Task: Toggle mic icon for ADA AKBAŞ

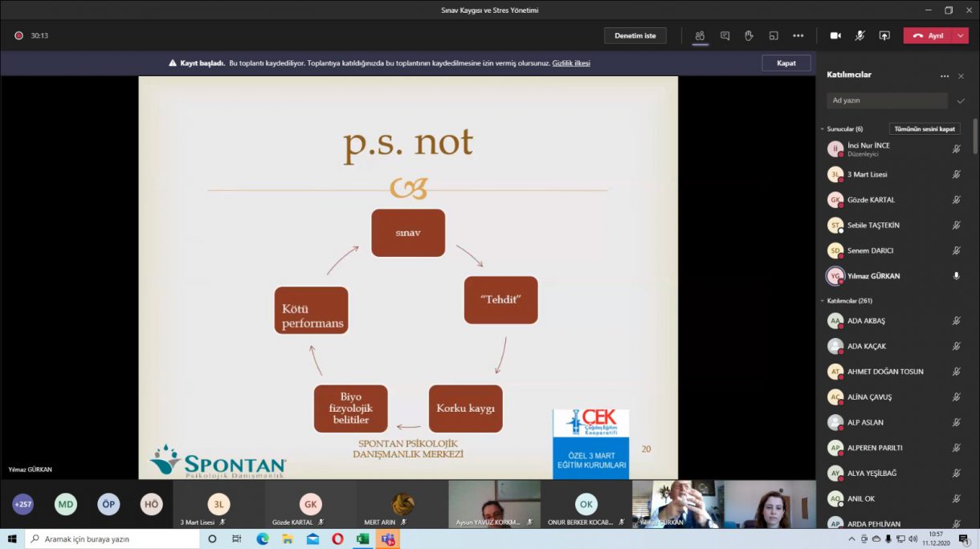Action: pos(957,320)
